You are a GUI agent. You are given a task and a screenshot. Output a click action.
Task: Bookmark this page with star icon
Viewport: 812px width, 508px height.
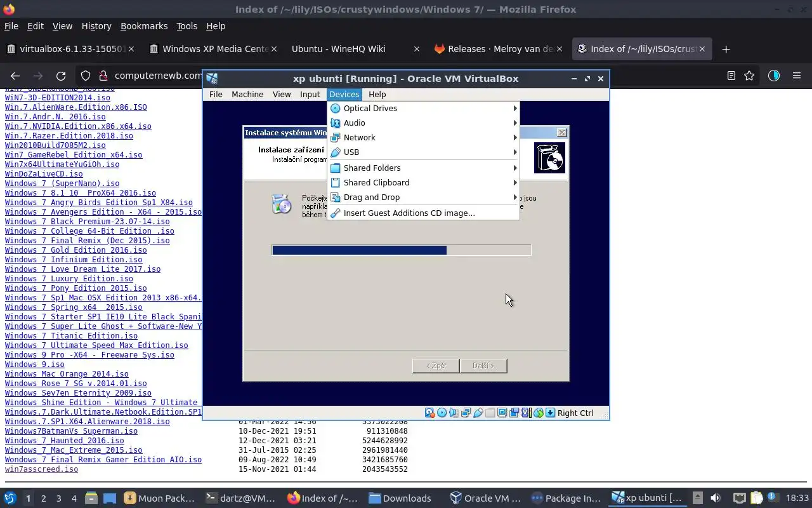[x=749, y=76]
